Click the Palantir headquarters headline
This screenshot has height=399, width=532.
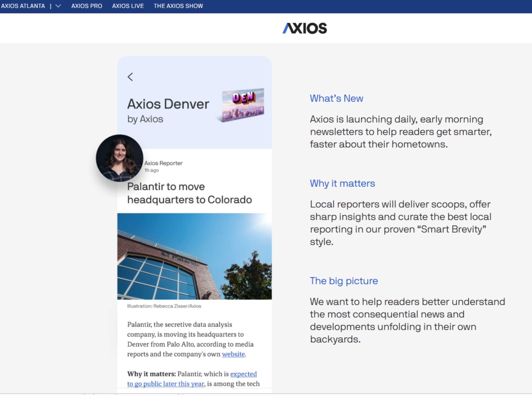190,193
